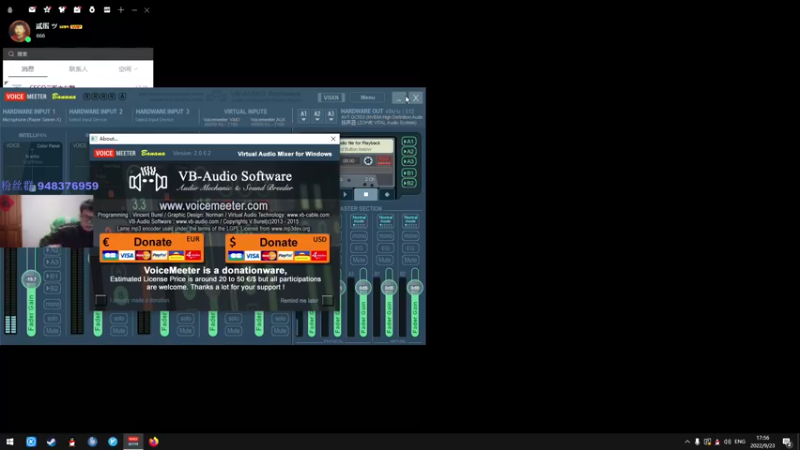Click the QQ penguin logo icon

pyautogui.click(x=10, y=10)
